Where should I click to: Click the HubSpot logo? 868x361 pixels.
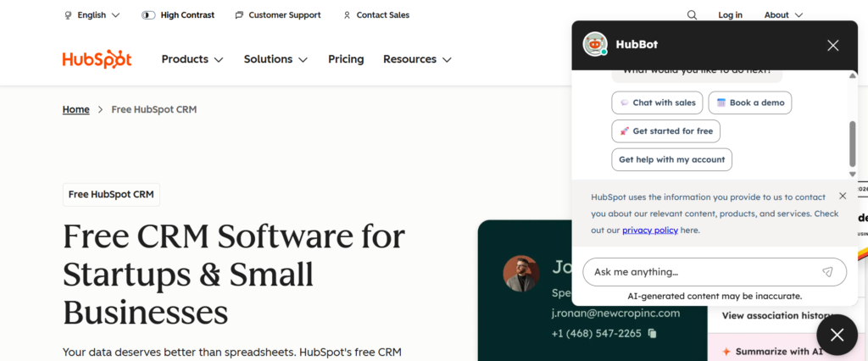(97, 59)
